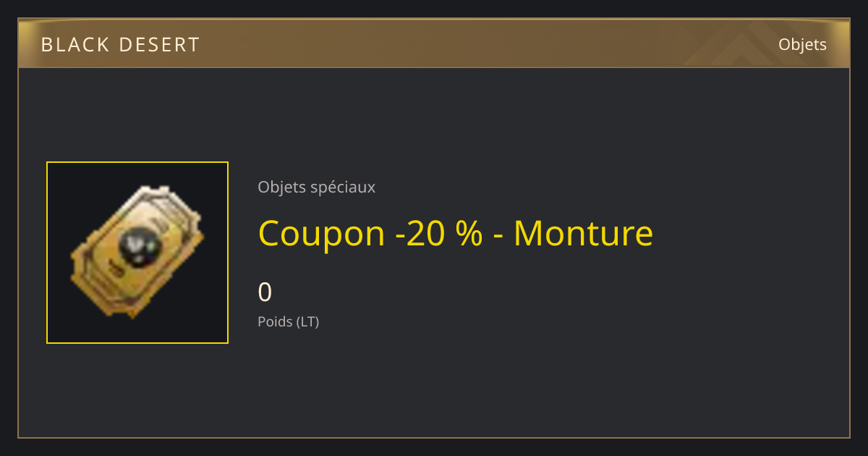Click the word Coupon in the title
Viewport: 868px width, 456px height.
coord(321,235)
